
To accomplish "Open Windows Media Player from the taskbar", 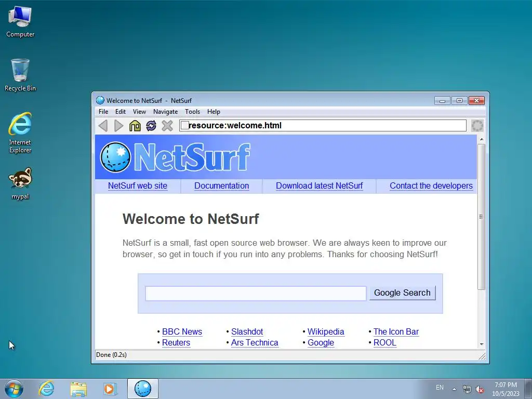I will (x=110, y=389).
